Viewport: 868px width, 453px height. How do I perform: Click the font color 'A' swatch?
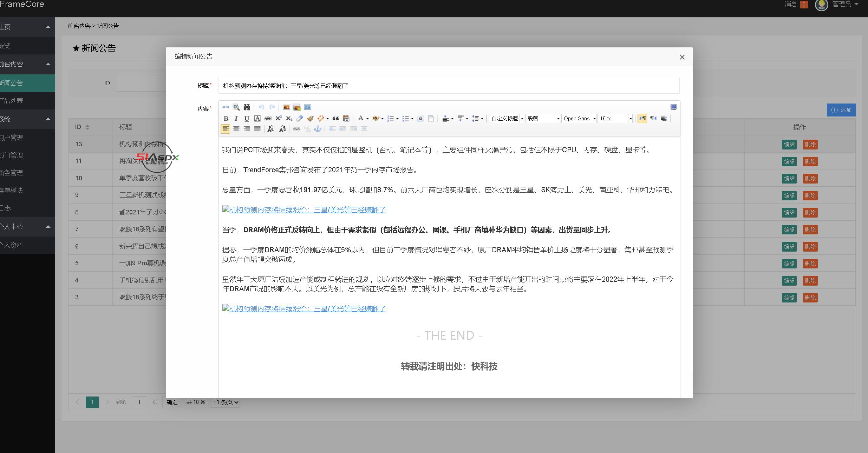[x=360, y=119]
